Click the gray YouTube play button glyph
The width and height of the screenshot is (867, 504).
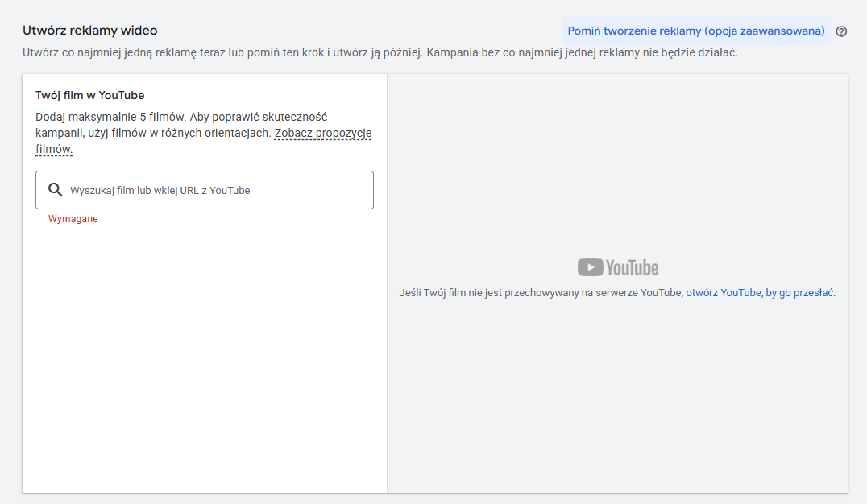(591, 267)
